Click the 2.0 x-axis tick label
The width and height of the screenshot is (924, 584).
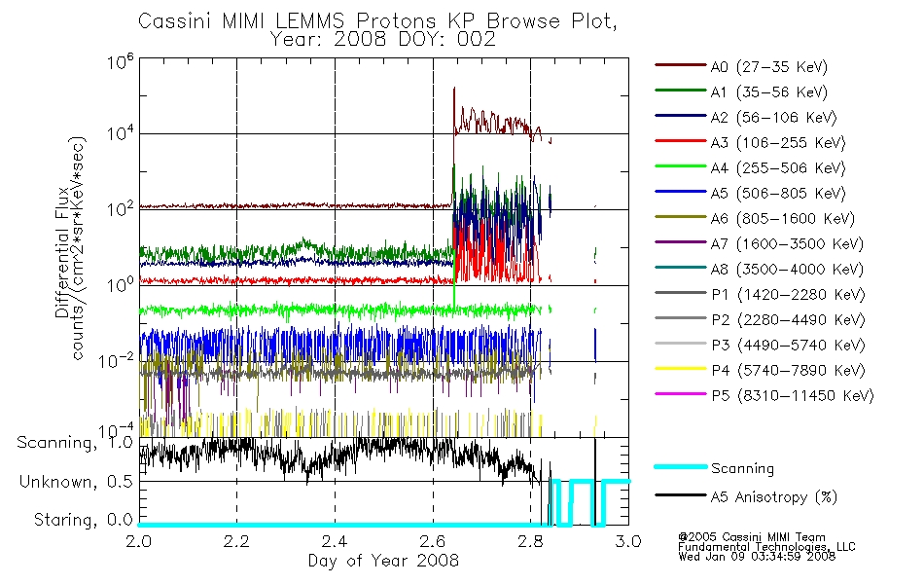(139, 541)
